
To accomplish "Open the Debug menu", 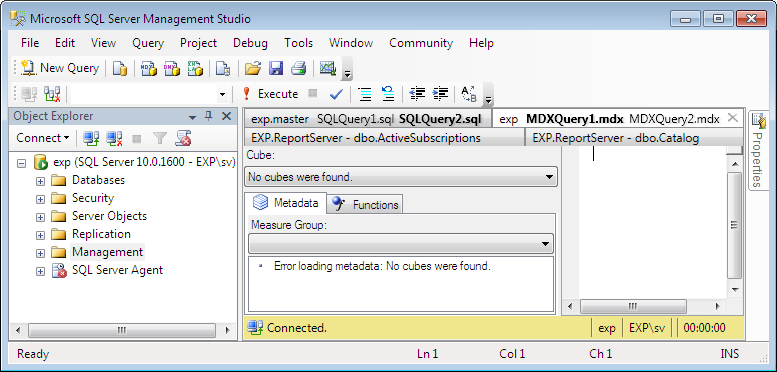I will (x=251, y=43).
